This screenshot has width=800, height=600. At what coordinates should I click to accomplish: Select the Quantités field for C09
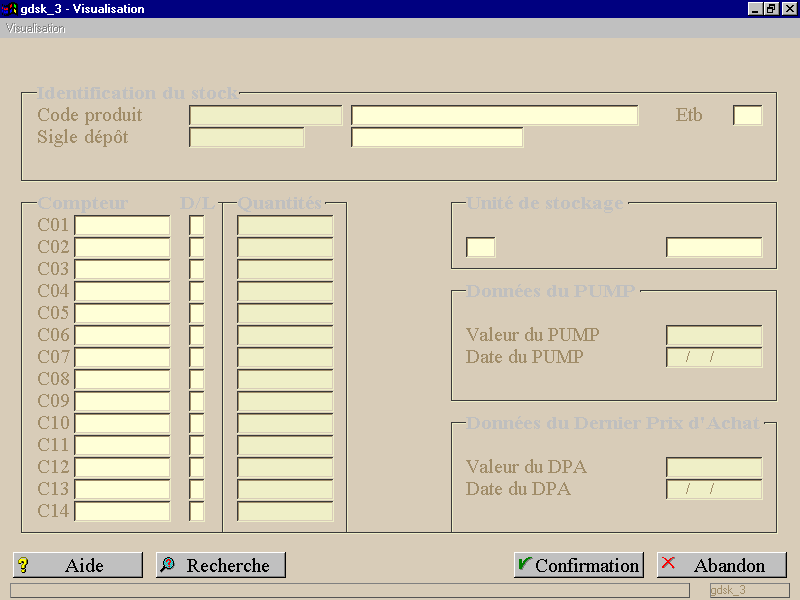(285, 401)
